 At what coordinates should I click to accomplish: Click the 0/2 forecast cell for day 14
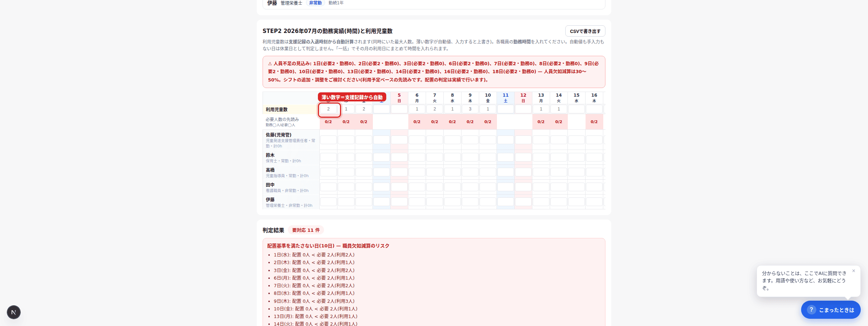559,122
